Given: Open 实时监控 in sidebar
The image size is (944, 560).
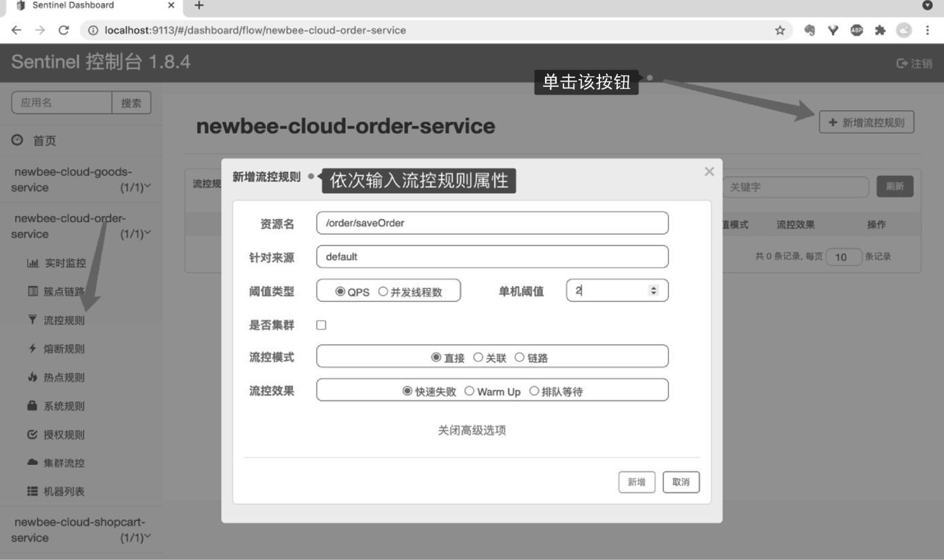Looking at the screenshot, I should (x=56, y=263).
